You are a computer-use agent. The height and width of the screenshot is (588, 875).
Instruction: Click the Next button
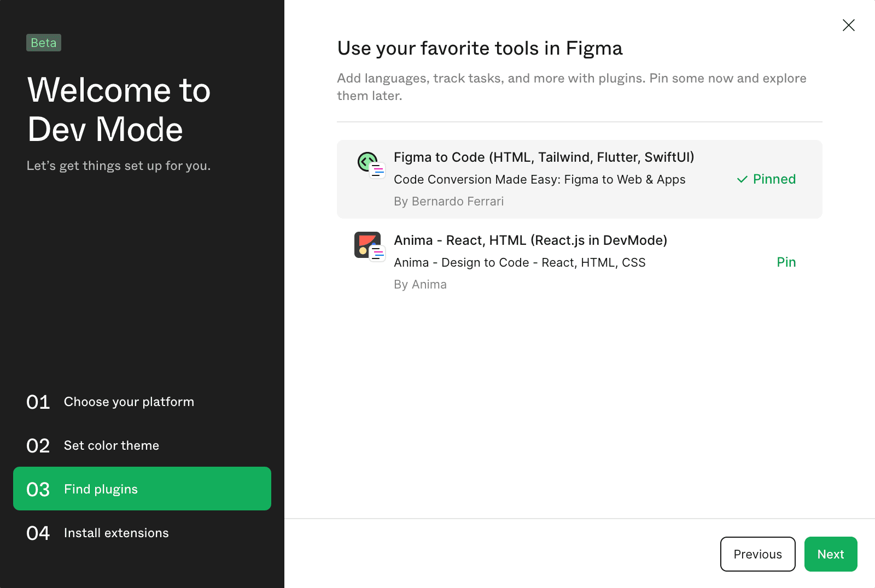click(x=831, y=554)
